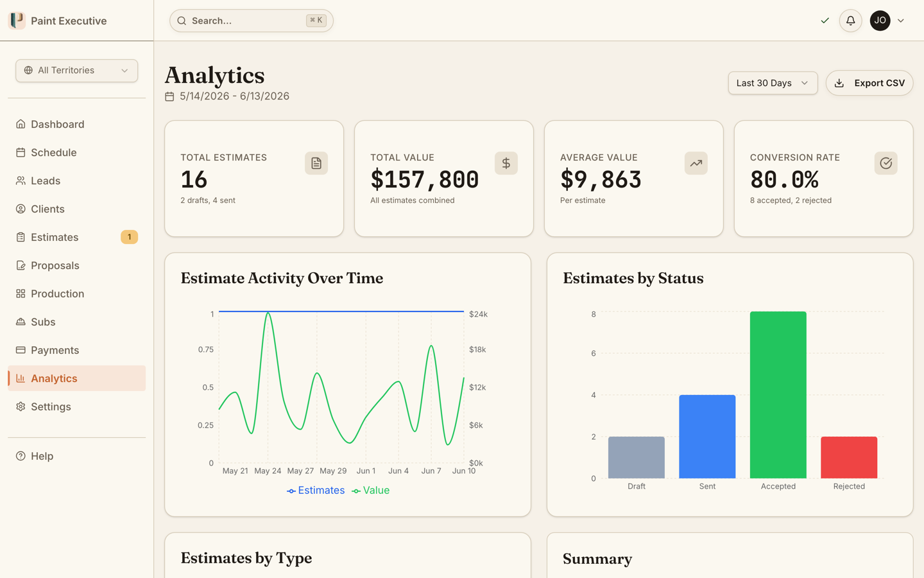
Task: Click the Clients person icon
Action: 21,209
